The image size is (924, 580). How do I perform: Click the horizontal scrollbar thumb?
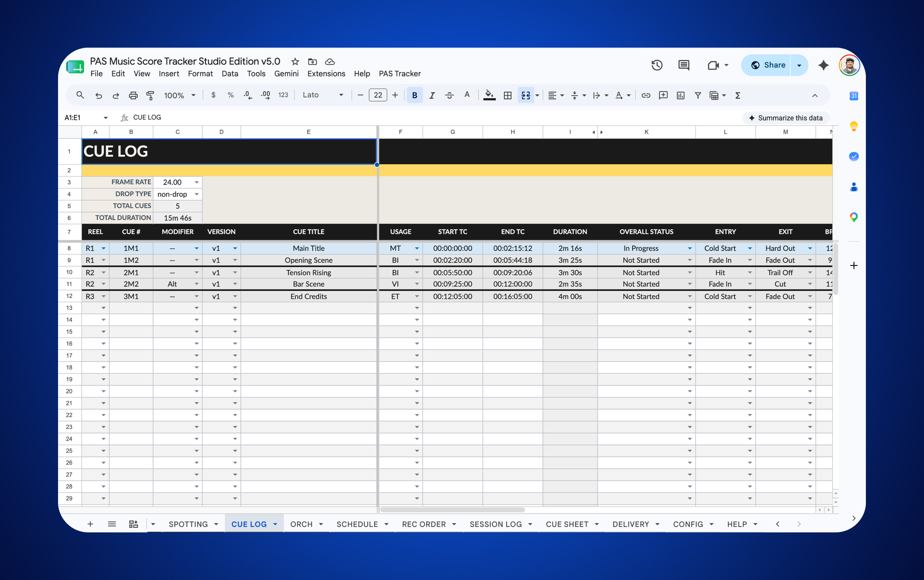point(452,510)
